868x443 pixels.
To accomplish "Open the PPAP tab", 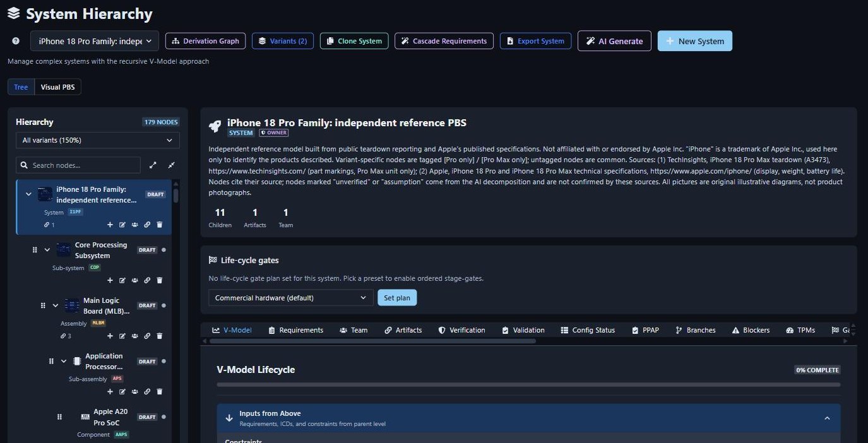I will 645,330.
